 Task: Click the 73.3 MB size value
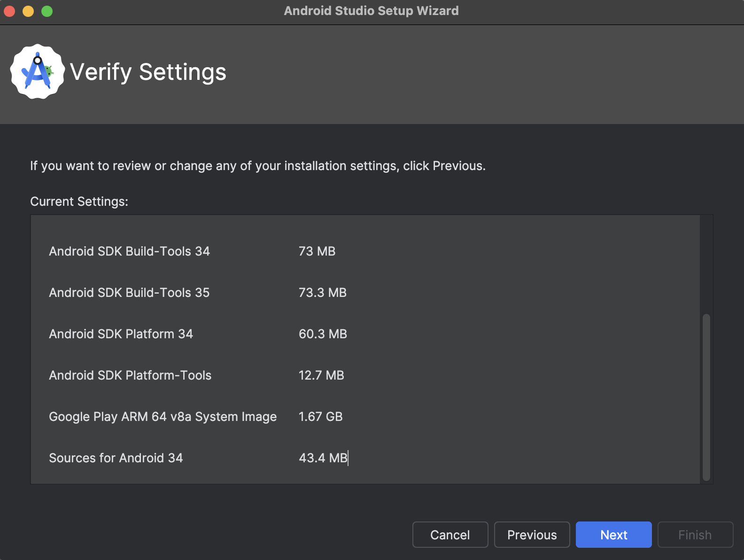coord(322,293)
